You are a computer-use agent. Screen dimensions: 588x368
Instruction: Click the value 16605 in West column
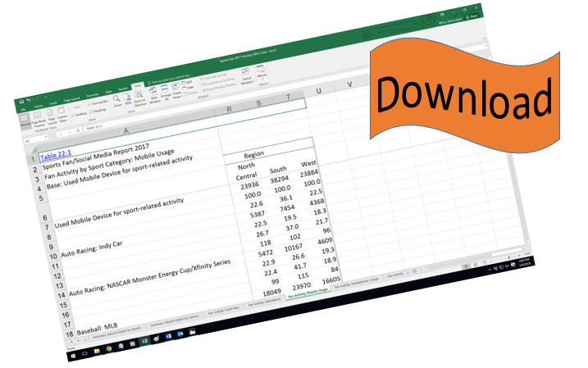(331, 280)
